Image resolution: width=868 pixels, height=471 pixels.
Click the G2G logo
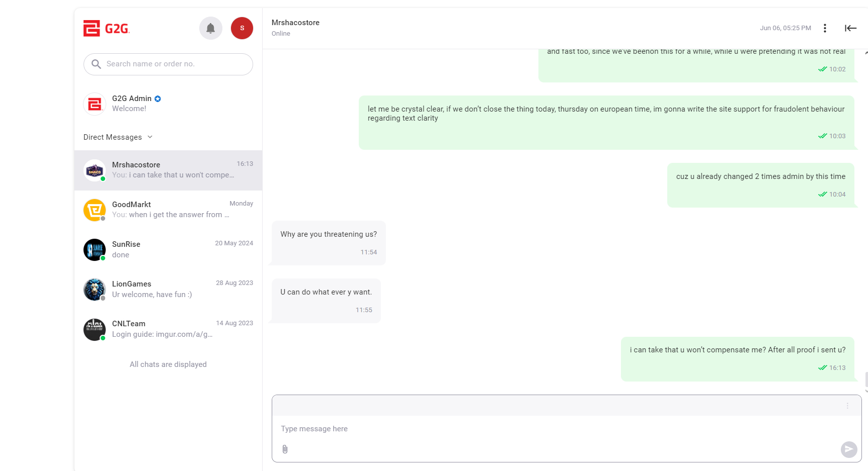[106, 29]
